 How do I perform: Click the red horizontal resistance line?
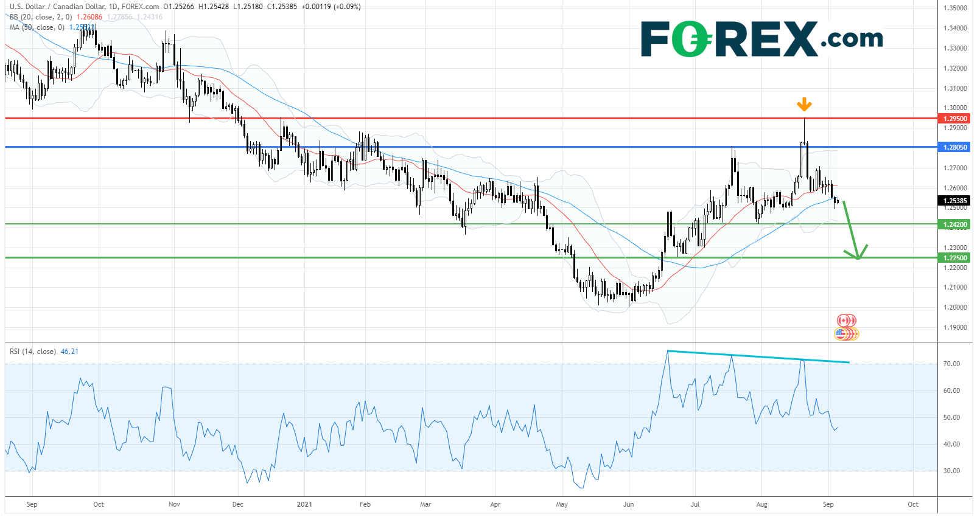(426, 119)
